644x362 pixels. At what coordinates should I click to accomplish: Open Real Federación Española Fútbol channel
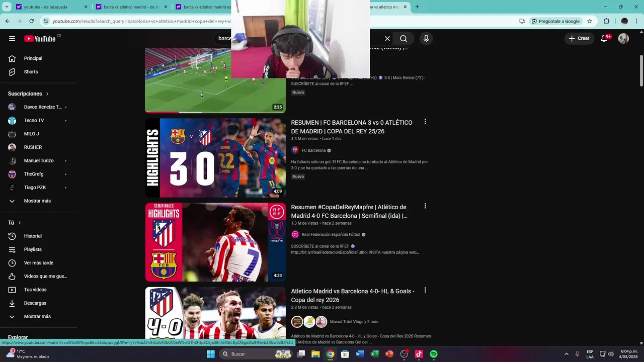331,234
